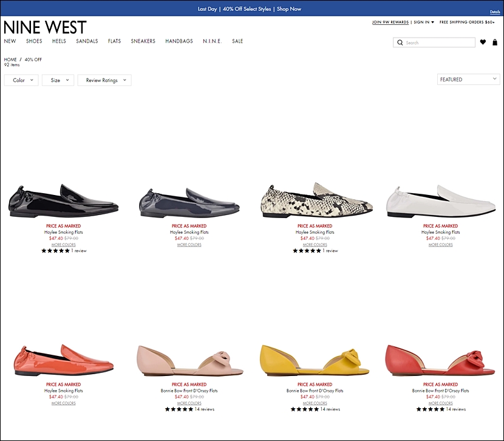Click star rating under black Haylee flat
Viewport: 504px width, 441px height.
click(x=55, y=251)
